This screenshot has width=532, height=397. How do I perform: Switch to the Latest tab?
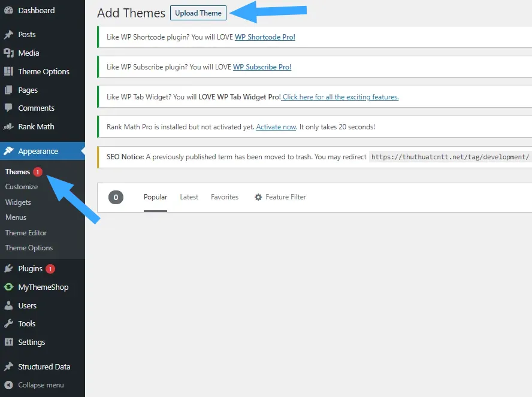(x=189, y=196)
